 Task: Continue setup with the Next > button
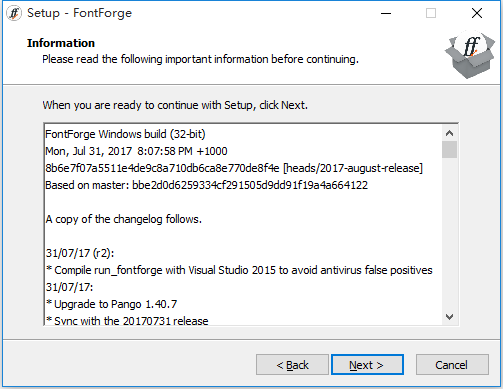(367, 365)
